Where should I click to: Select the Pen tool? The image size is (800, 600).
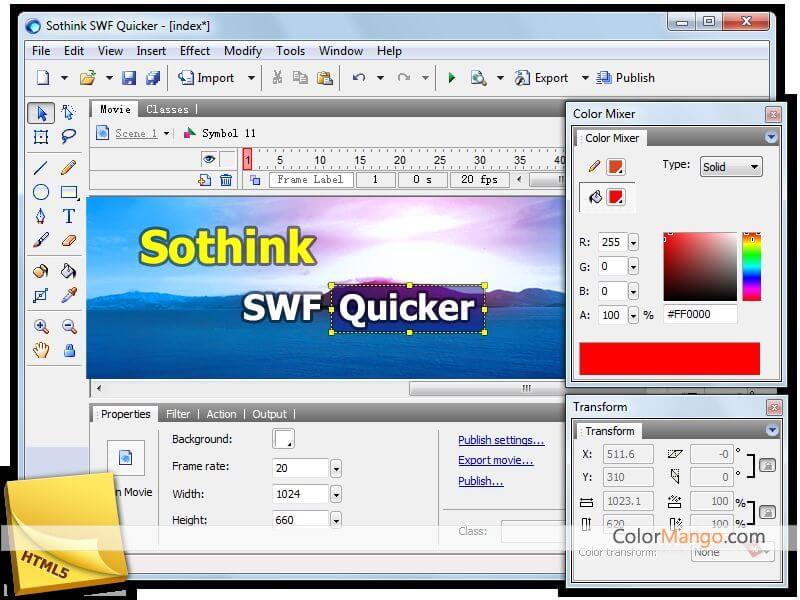(41, 216)
